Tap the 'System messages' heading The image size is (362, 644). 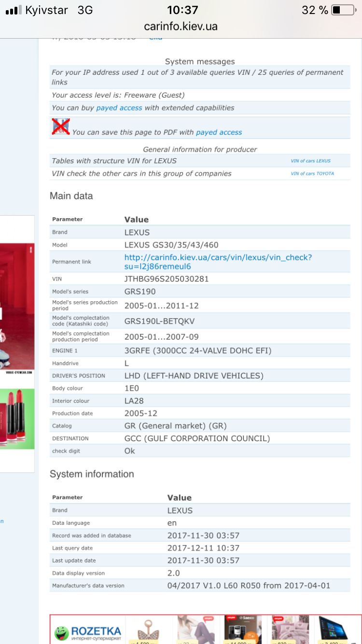click(x=200, y=61)
